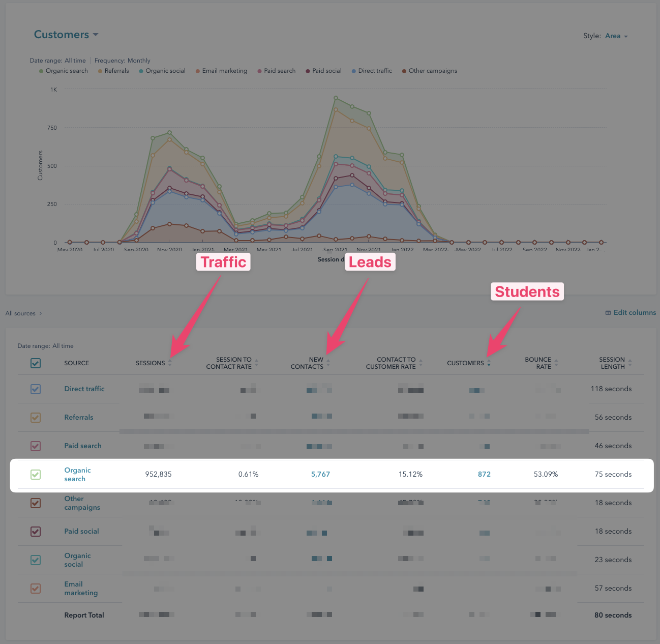Screen dimensions: 660x644
Task: Toggle Paid search series in chart legend
Action: [x=277, y=71]
